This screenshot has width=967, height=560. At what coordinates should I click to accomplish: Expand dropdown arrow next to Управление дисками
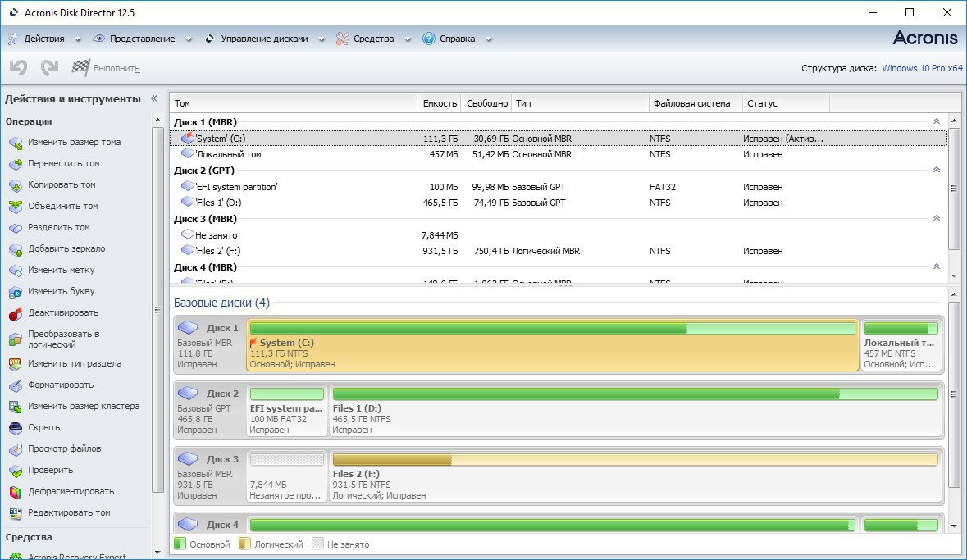click(322, 39)
